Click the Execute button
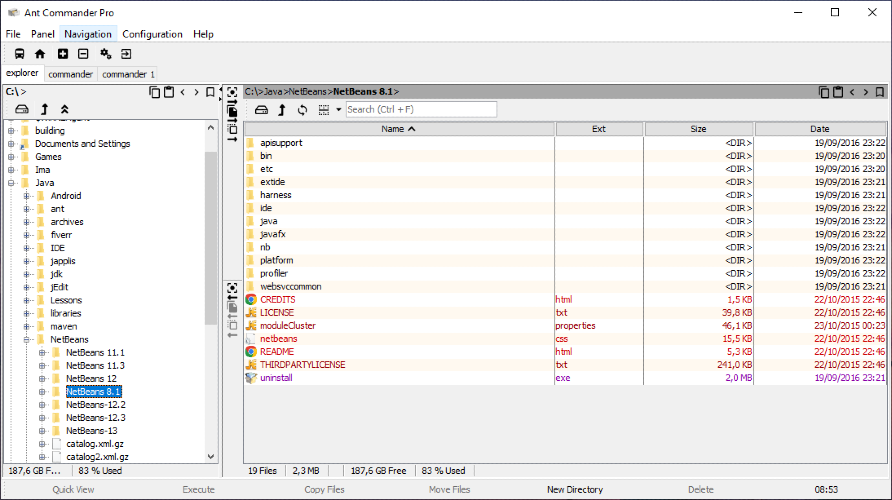The width and height of the screenshot is (892, 500). (199, 489)
